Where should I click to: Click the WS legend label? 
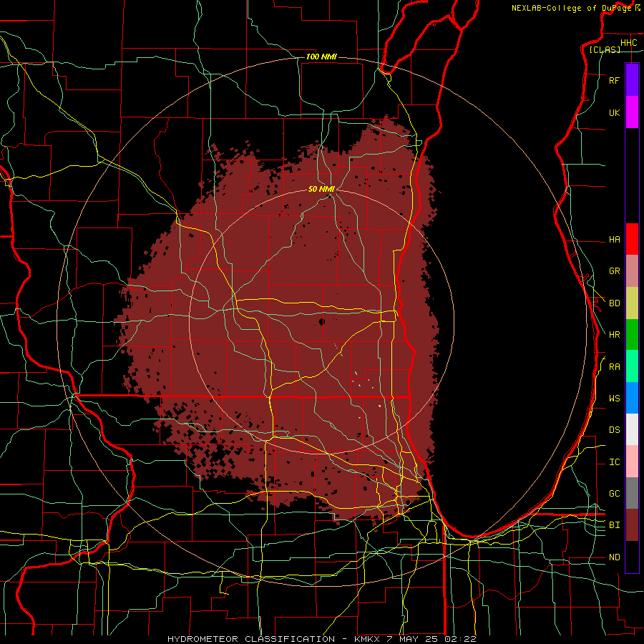click(614, 399)
